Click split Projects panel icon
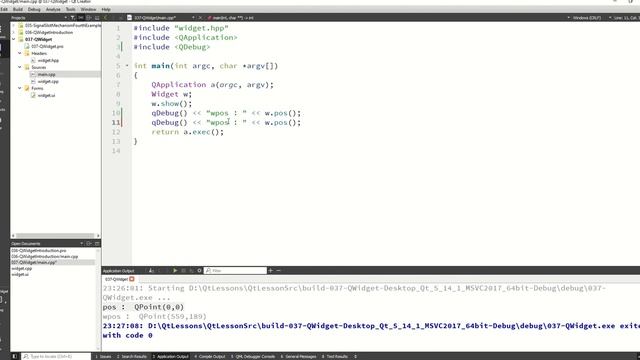This screenshot has width=640, height=360. (89, 18)
